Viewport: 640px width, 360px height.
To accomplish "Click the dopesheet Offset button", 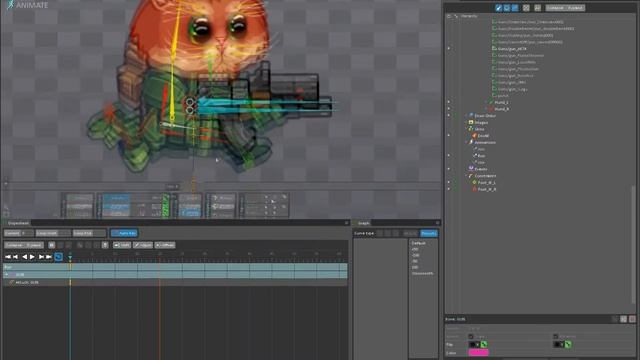I will click(165, 245).
